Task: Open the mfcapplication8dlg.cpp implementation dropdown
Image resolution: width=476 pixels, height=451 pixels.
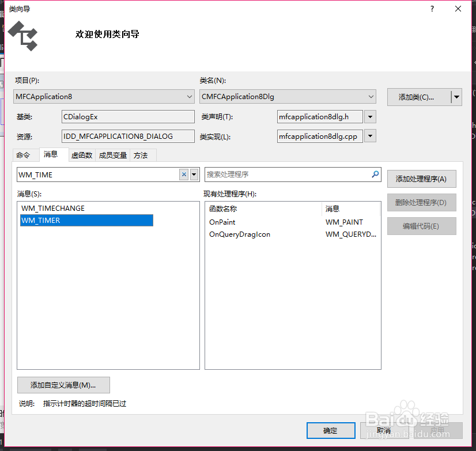Action: pyautogui.click(x=371, y=137)
